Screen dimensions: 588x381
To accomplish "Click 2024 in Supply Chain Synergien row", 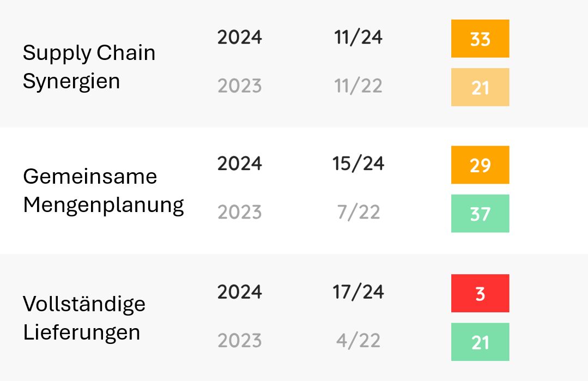I will pos(239,37).
